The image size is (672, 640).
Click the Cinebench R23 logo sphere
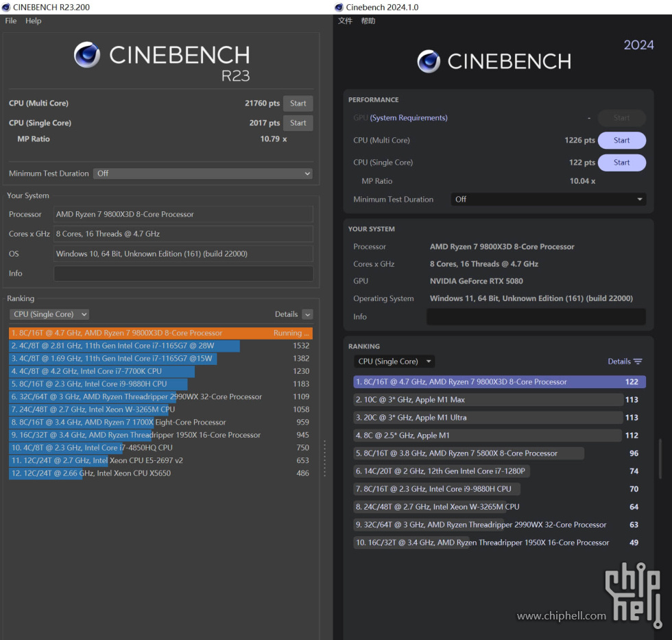click(87, 55)
